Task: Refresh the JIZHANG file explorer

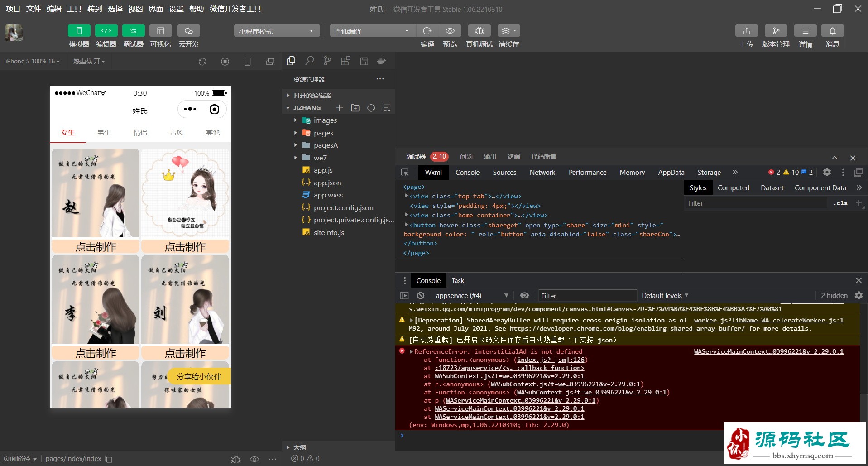Action: click(371, 108)
